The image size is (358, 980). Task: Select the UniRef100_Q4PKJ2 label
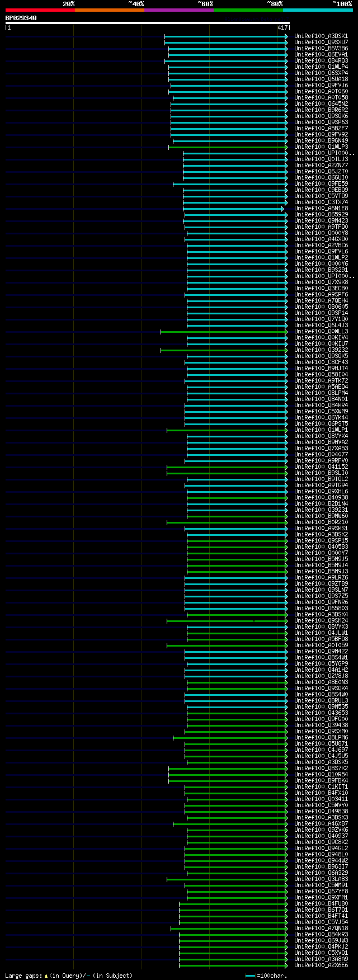(x=321, y=947)
